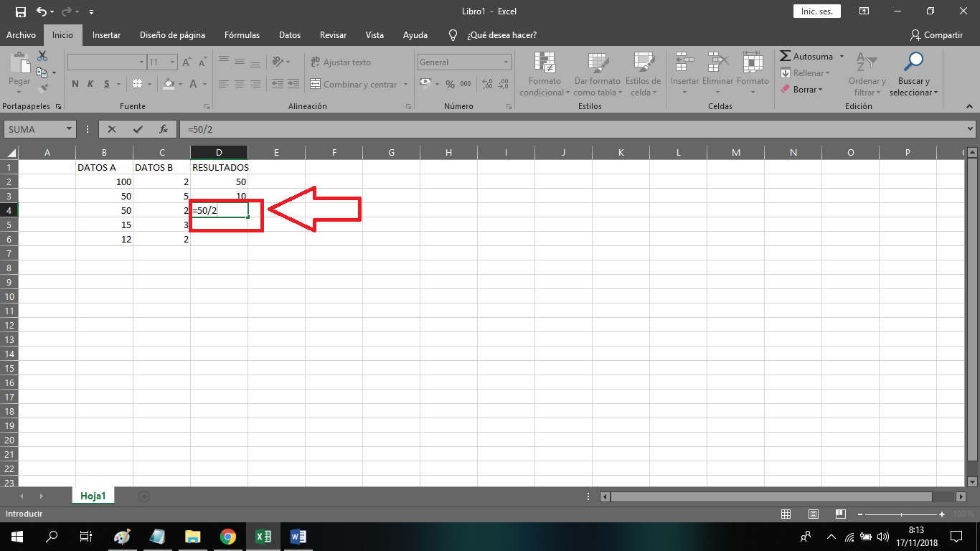The image size is (980, 551).
Task: Undo the last action with the Undo arrow
Action: (x=41, y=11)
